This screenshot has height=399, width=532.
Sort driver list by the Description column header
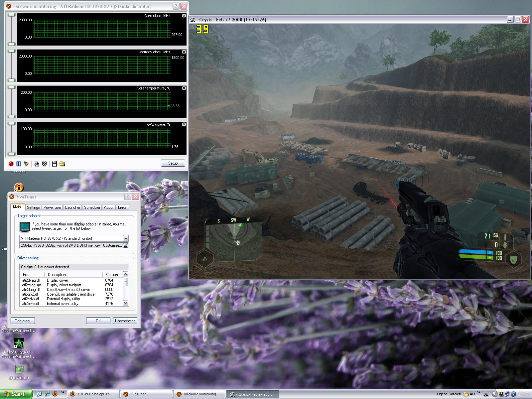click(74, 275)
